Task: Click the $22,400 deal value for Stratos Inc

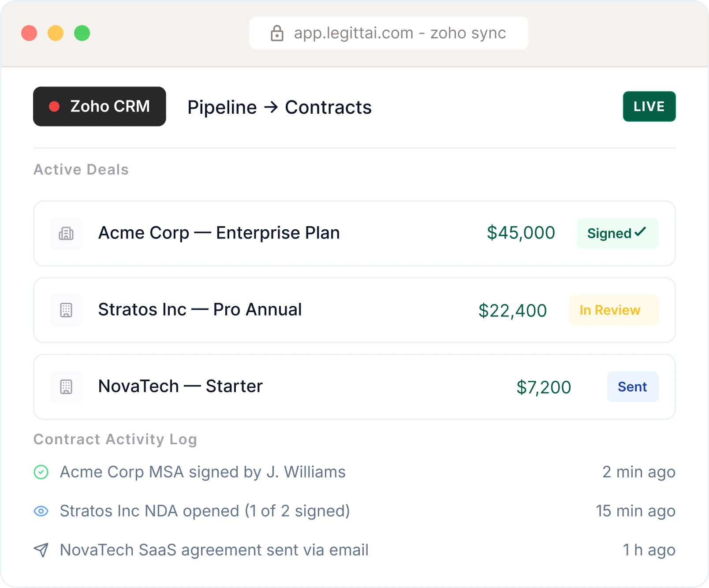Action: 512,310
